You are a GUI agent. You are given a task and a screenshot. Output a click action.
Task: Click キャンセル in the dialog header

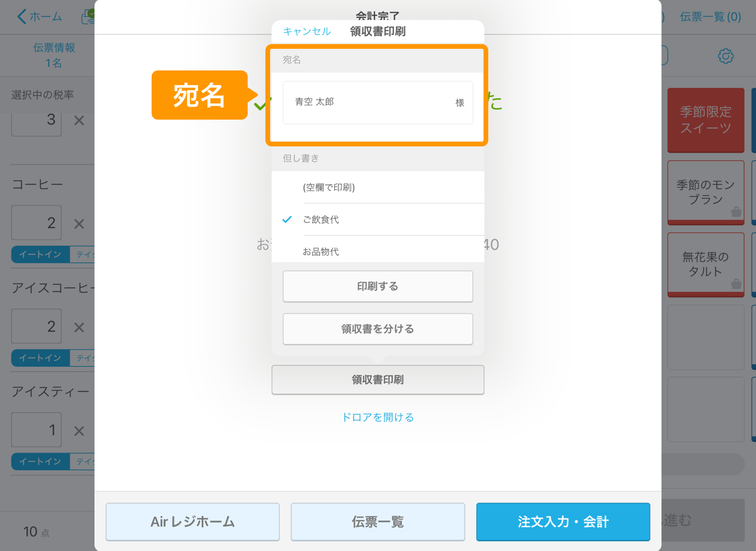[307, 31]
